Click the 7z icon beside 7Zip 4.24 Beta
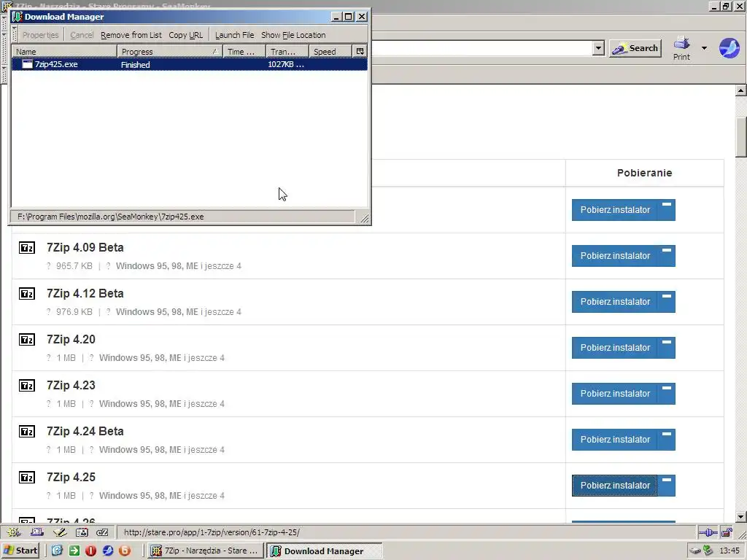Image resolution: width=747 pixels, height=560 pixels. [27, 432]
